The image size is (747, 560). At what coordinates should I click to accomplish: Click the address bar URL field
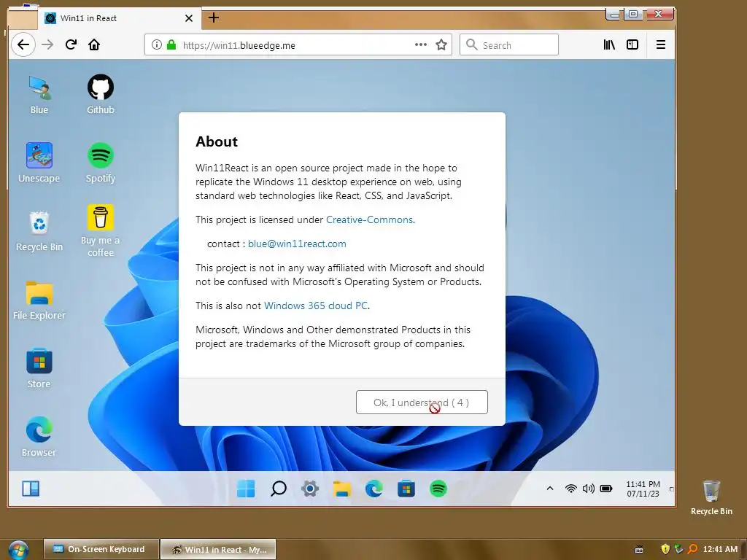pos(298,44)
